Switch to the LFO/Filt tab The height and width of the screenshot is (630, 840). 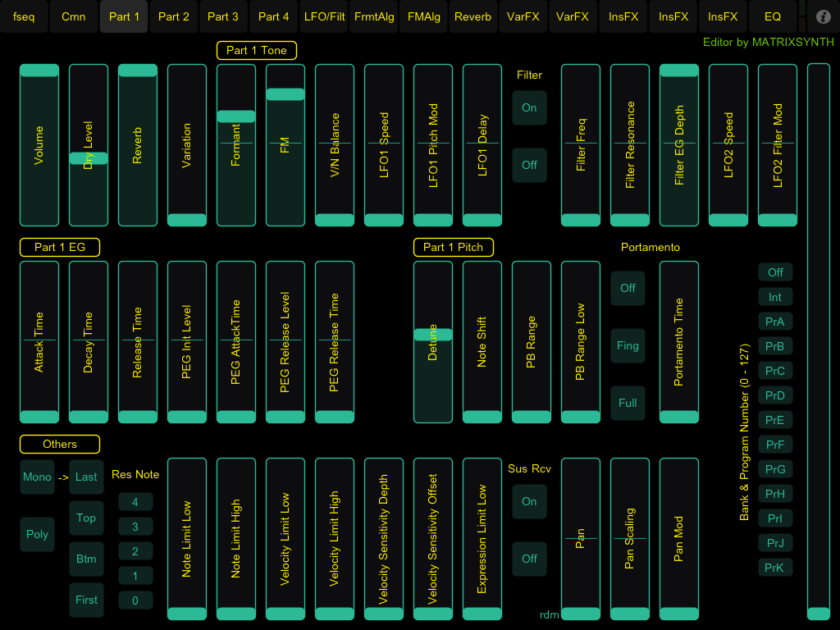pyautogui.click(x=324, y=16)
